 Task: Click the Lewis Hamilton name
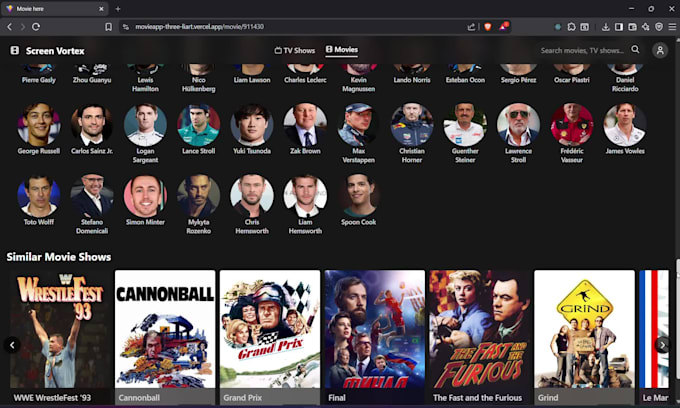coord(145,84)
